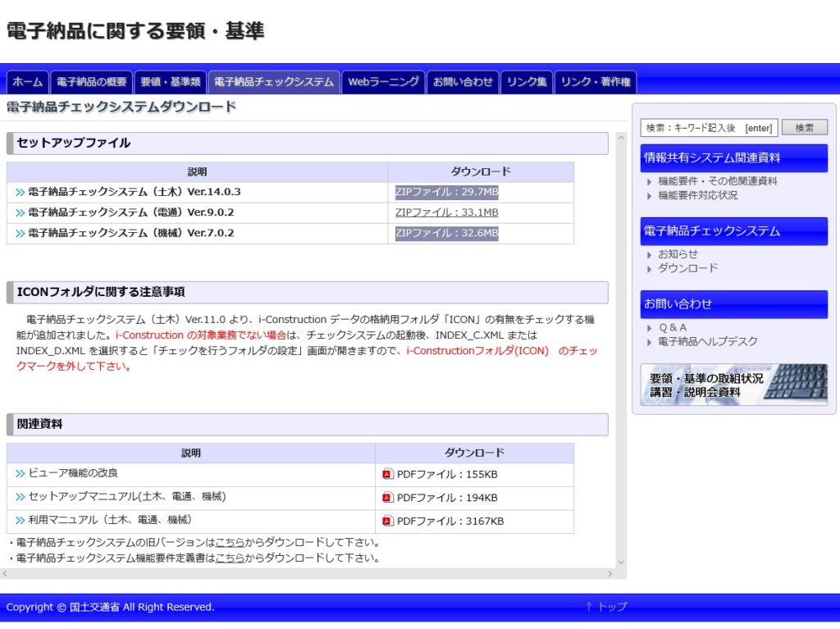Click the keyword search input field
This screenshot has width=840, height=629.
click(x=709, y=128)
